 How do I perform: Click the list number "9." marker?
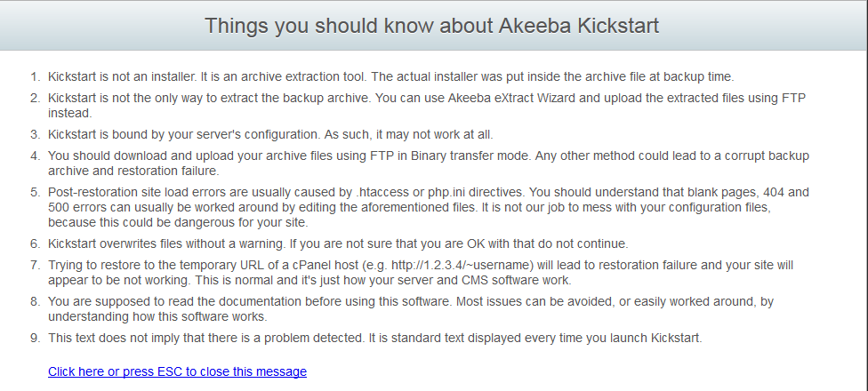coord(35,337)
